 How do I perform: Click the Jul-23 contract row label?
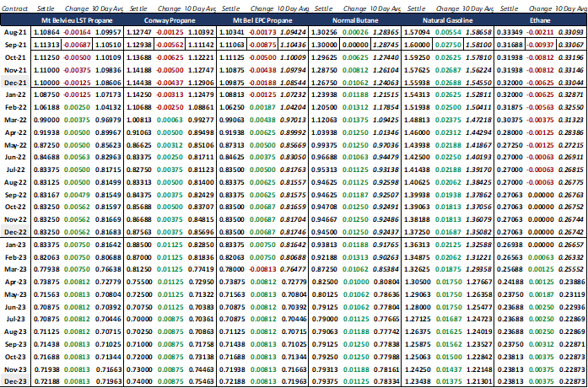(x=15, y=319)
